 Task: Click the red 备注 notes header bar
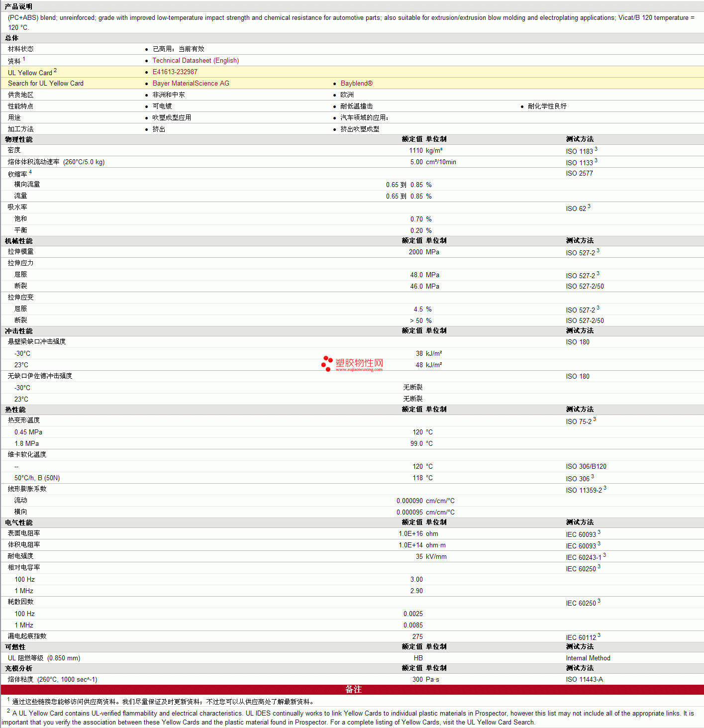coord(352,689)
